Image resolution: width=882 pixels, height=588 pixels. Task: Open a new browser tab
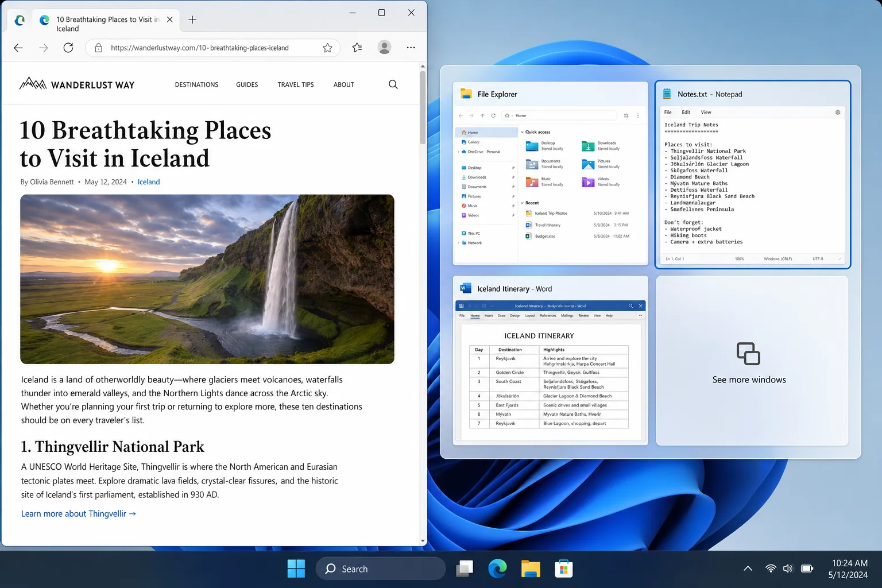[x=192, y=20]
